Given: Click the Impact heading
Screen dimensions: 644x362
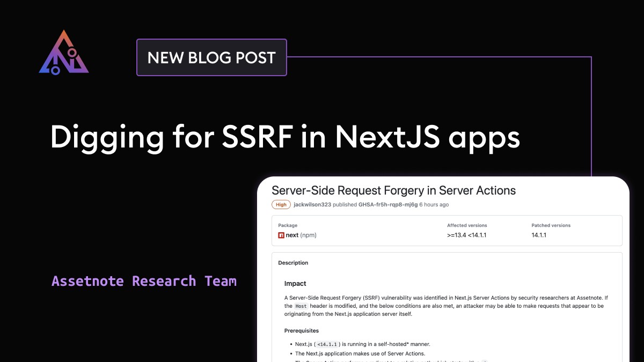Looking at the screenshot, I should 295,283.
